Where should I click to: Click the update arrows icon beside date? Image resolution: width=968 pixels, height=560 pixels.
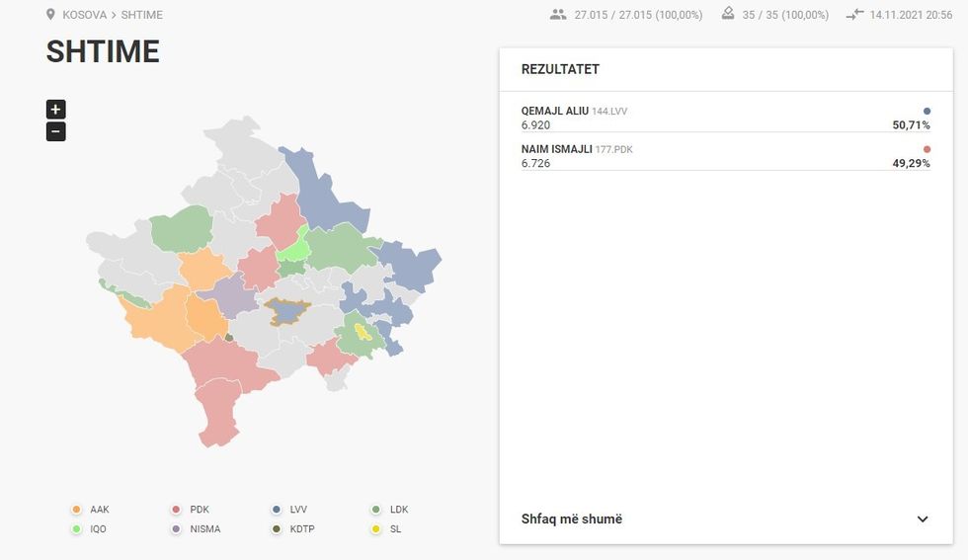pos(854,15)
